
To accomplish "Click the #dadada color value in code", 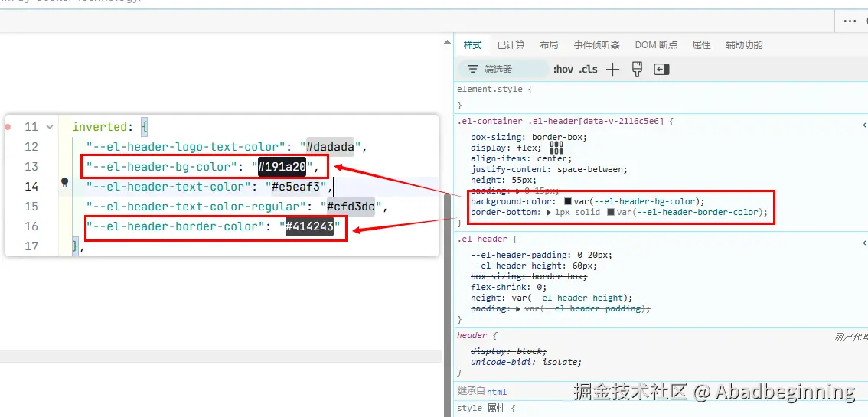I will (x=331, y=147).
